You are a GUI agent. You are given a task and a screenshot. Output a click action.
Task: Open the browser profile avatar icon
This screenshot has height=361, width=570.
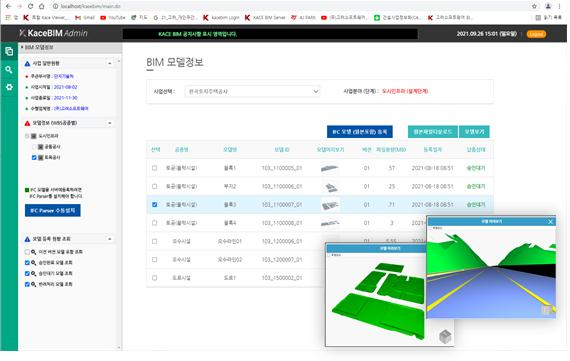(548, 6)
